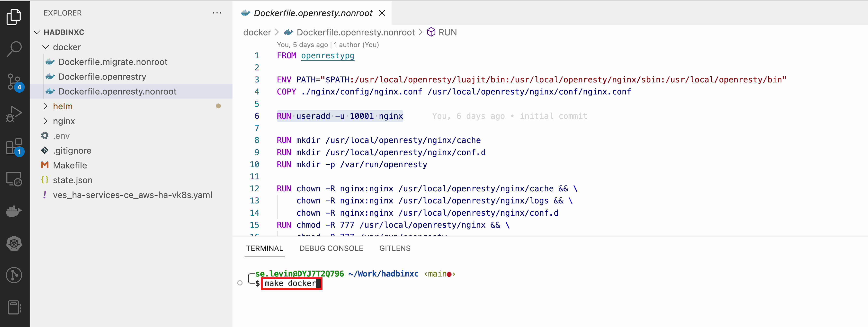
Task: Follow the openrestypg link on line 1
Action: (327, 56)
